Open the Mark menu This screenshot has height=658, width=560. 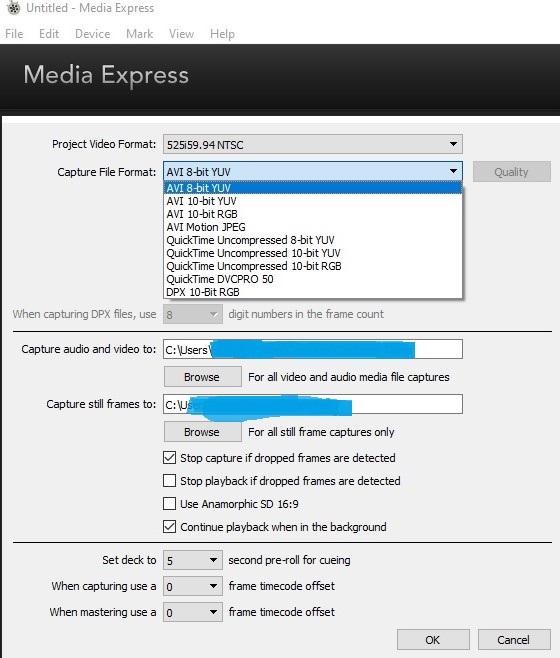pos(139,34)
